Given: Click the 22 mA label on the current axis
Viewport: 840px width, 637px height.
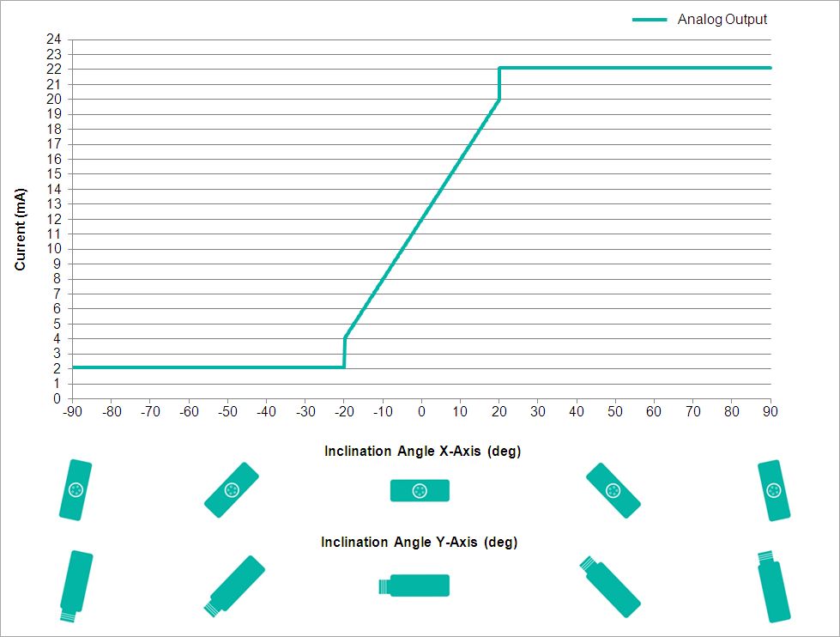Looking at the screenshot, I should [x=53, y=70].
